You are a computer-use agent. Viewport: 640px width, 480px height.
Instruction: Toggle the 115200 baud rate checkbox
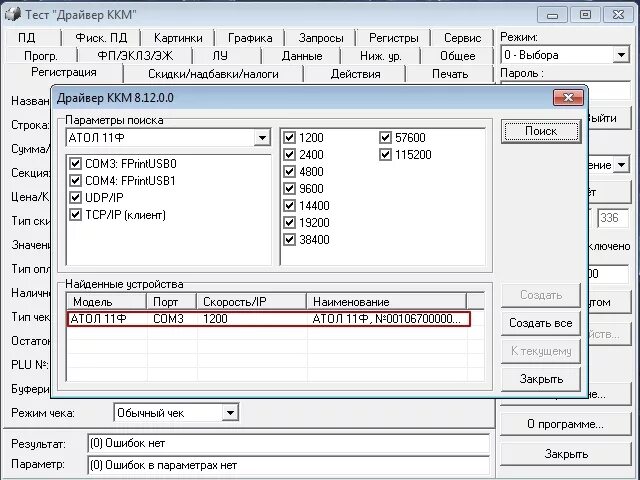coord(385,155)
